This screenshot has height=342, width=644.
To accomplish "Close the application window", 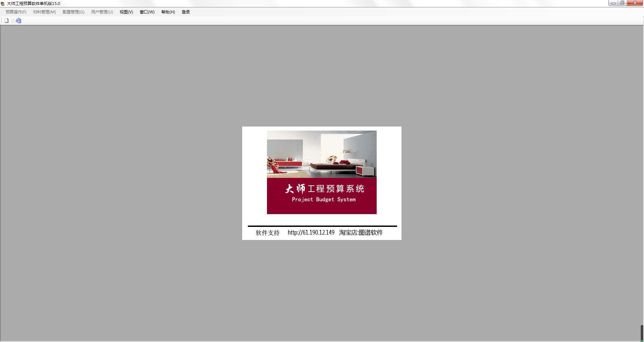I will 635,3.
